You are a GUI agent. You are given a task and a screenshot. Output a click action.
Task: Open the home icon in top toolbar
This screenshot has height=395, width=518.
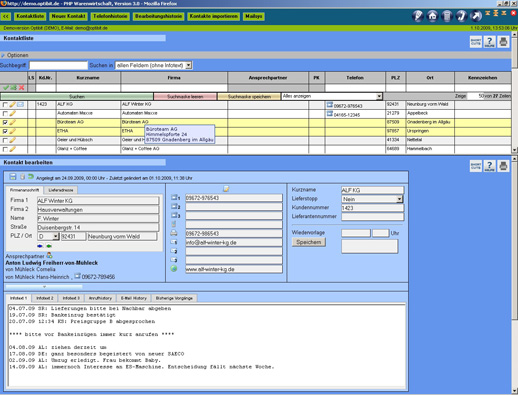pyautogui.click(x=432, y=16)
